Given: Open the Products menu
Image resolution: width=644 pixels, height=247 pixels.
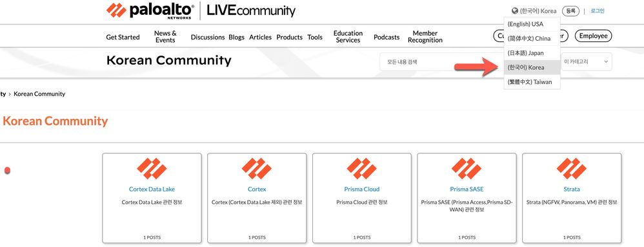Looking at the screenshot, I should (290, 37).
